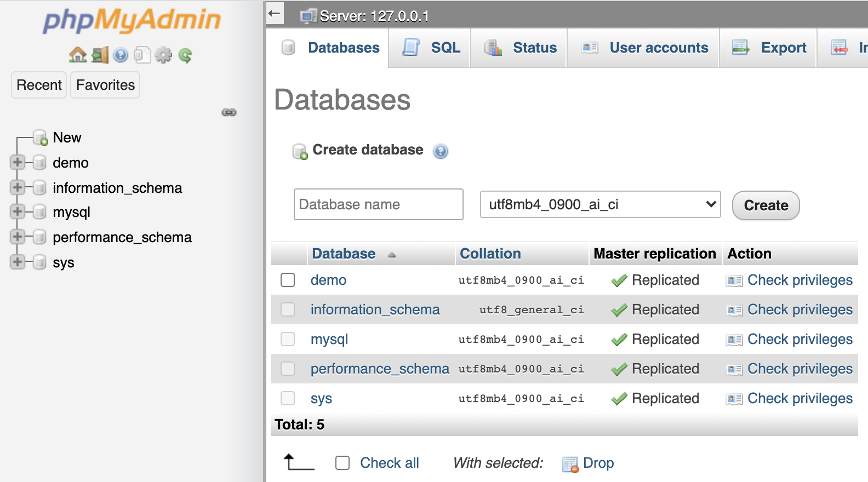Tick the checkbox for demo database
The image size is (868, 482).
click(288, 280)
